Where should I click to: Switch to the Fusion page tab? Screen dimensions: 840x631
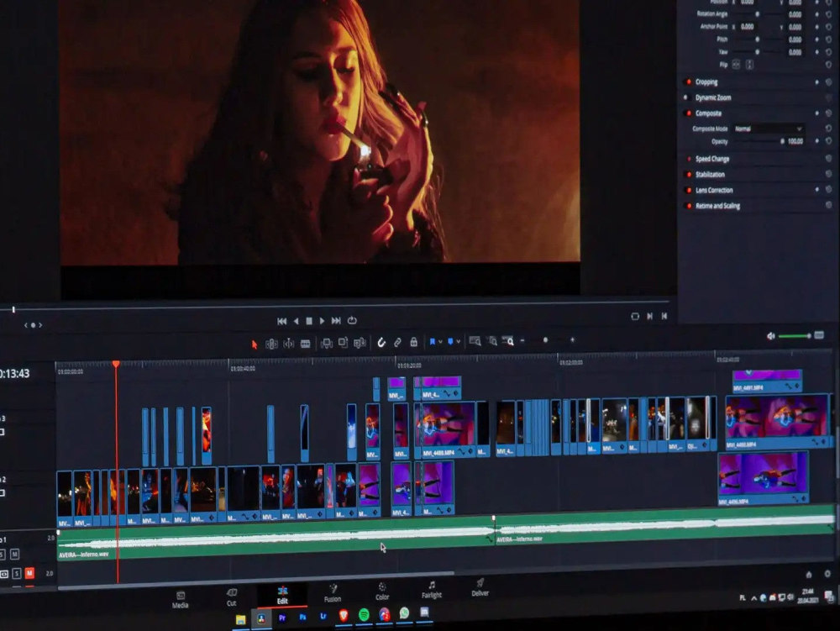pos(332,593)
